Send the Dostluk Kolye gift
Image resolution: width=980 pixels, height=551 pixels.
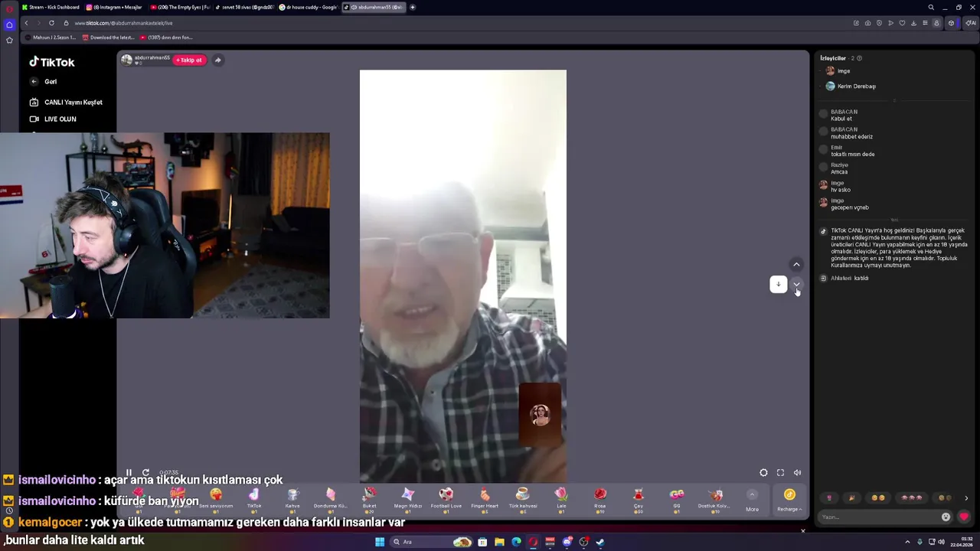715,498
